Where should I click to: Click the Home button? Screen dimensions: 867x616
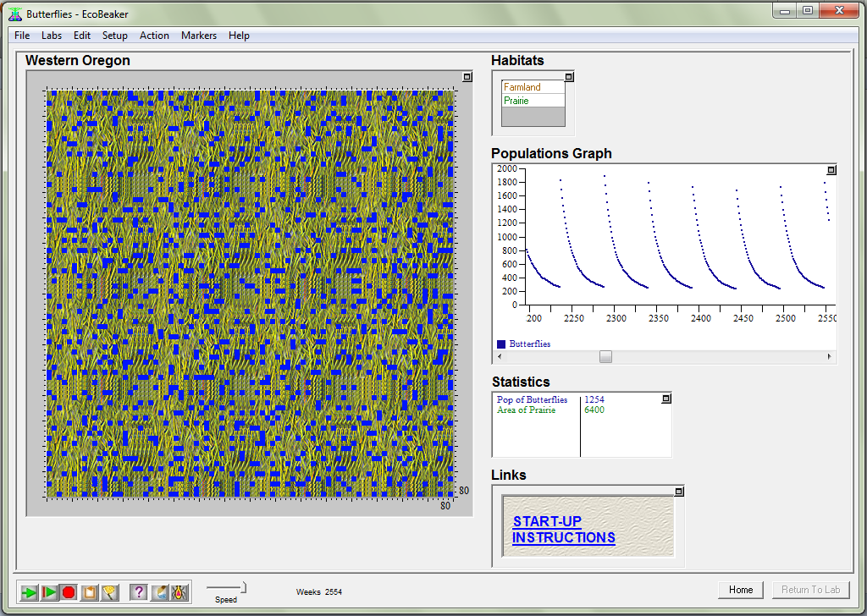point(741,590)
